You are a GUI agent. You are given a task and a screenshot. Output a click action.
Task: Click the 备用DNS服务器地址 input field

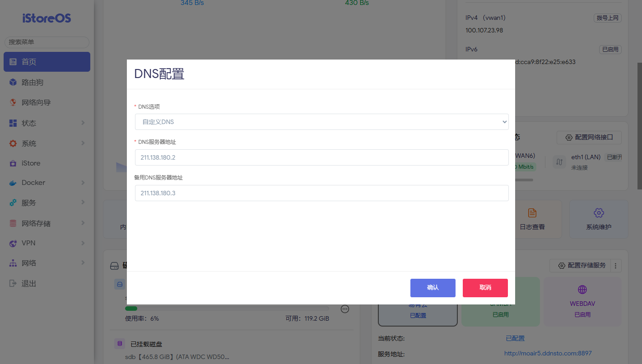point(321,193)
